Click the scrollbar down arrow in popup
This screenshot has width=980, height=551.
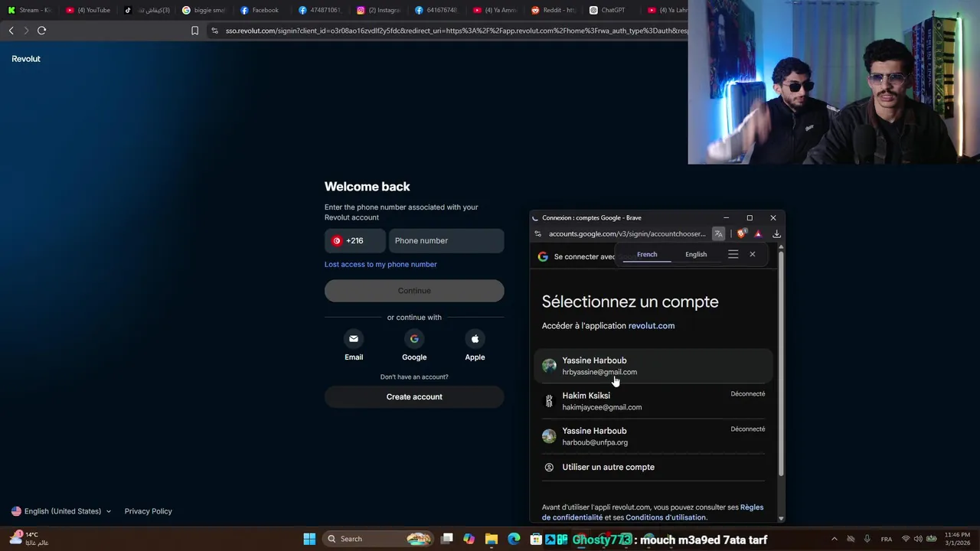(781, 519)
